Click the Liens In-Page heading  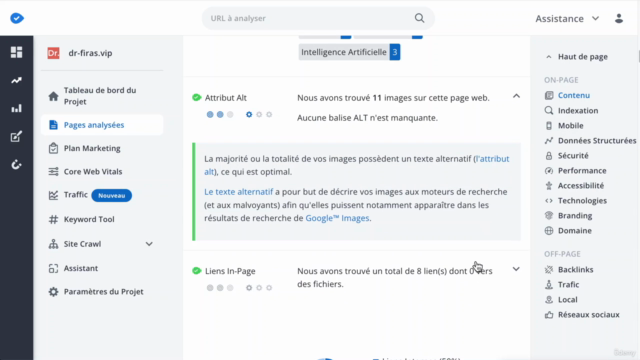(x=230, y=271)
